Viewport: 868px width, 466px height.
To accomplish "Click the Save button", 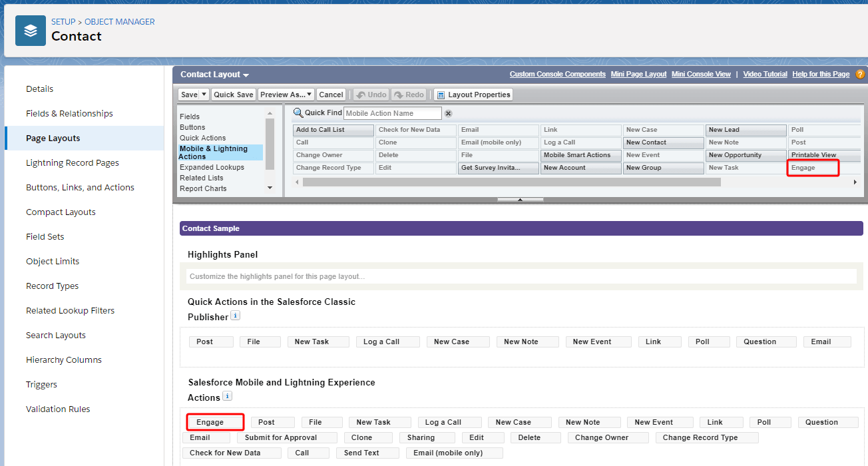I will pos(189,95).
